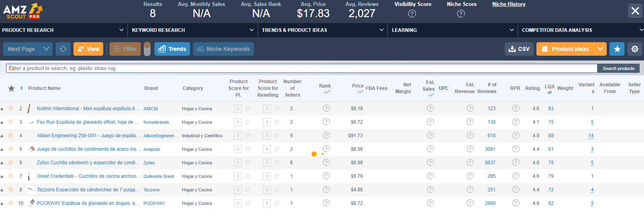
Task: Sort by Number of Sellers column
Action: point(293,88)
